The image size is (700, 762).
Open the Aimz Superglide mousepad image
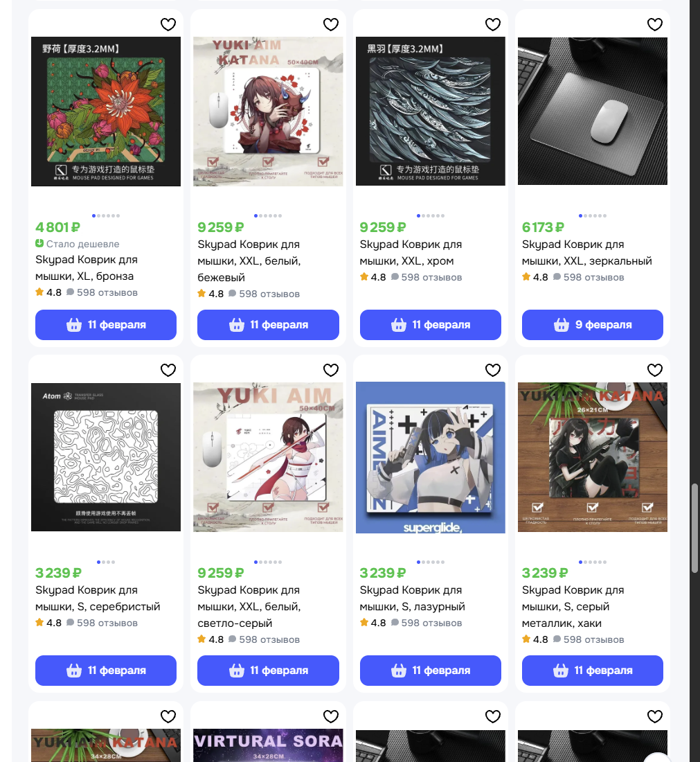tap(431, 457)
